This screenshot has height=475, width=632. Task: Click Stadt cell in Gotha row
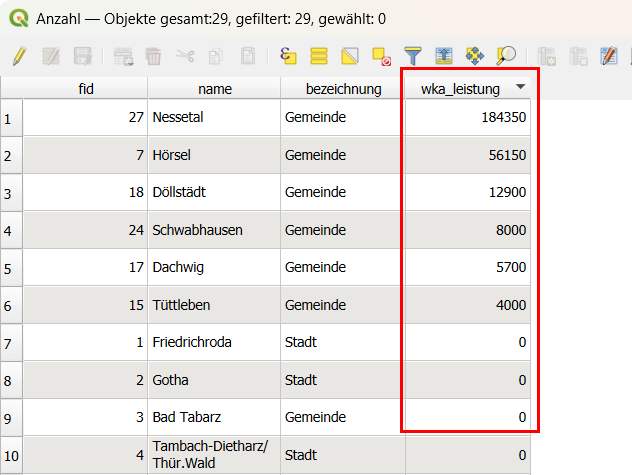click(x=343, y=380)
